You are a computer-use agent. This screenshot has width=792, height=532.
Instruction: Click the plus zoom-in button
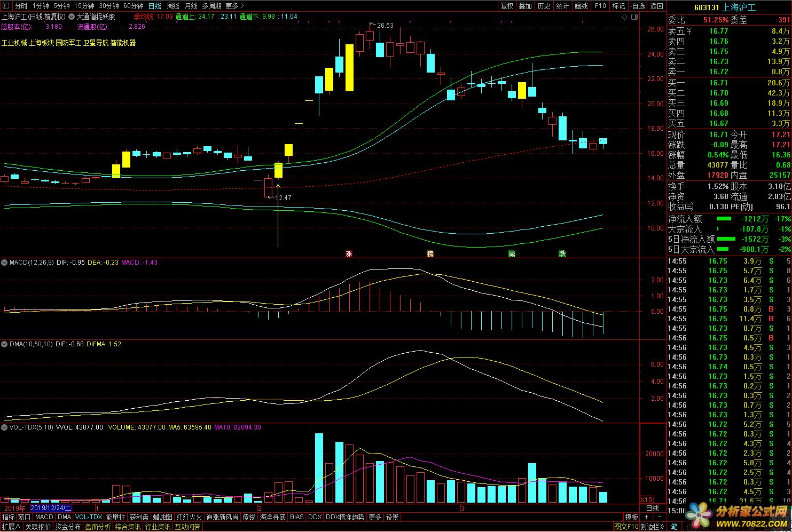coord(647,517)
